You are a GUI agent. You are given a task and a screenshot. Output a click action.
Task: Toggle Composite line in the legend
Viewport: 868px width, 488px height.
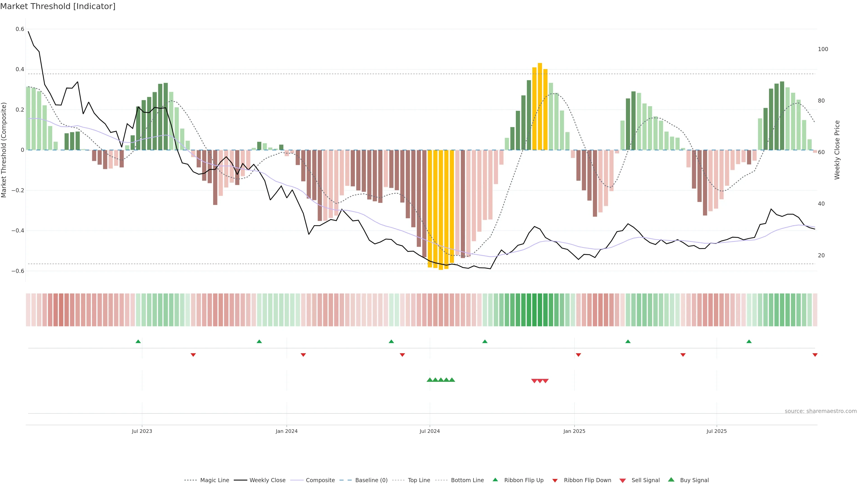point(320,480)
